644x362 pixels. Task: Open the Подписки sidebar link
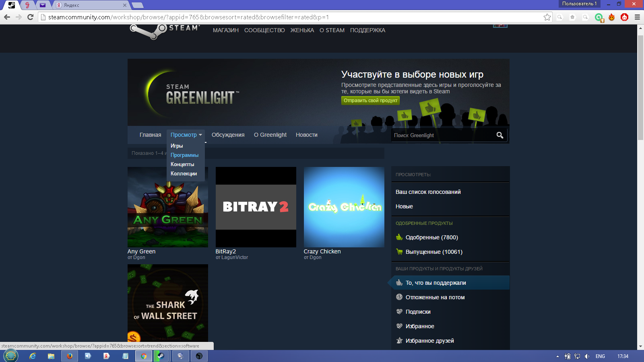tap(418, 312)
